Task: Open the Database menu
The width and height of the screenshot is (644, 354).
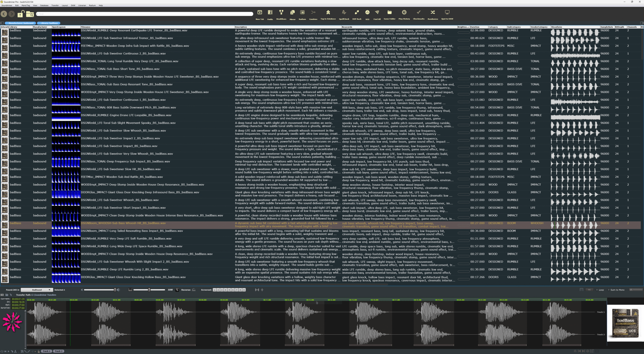Action: pyautogui.click(x=44, y=5)
